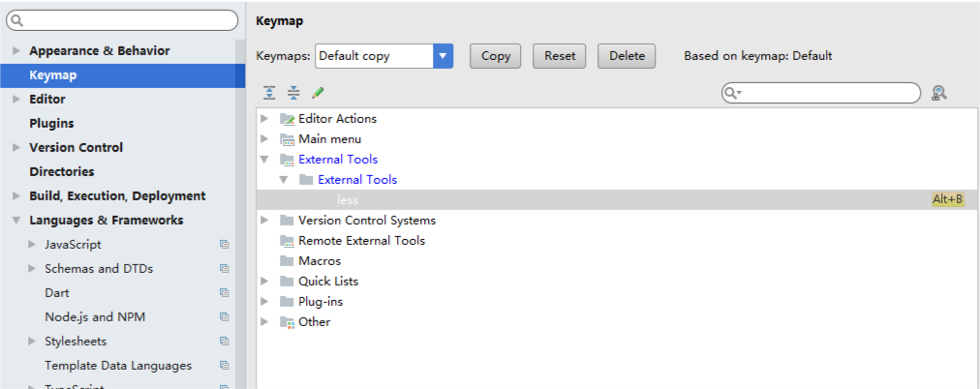Click the Collapse All toolbar icon
The height and width of the screenshot is (389, 980).
pos(293,93)
